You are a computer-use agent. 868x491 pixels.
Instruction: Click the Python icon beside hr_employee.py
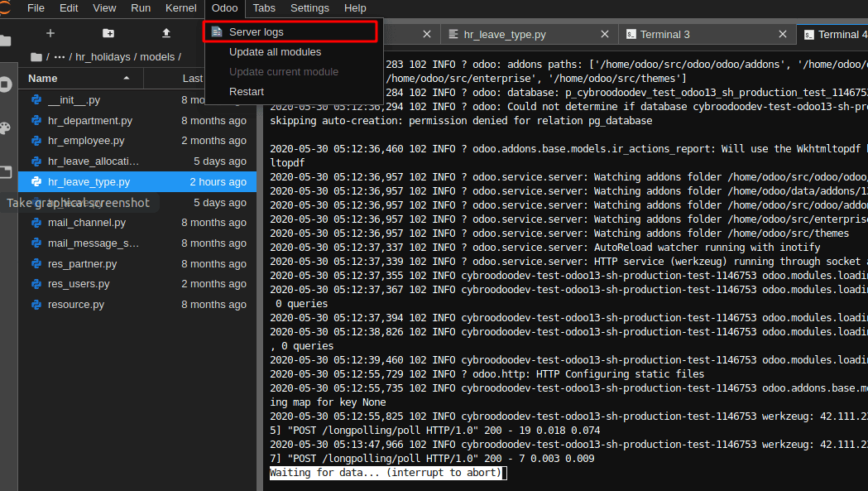point(36,141)
